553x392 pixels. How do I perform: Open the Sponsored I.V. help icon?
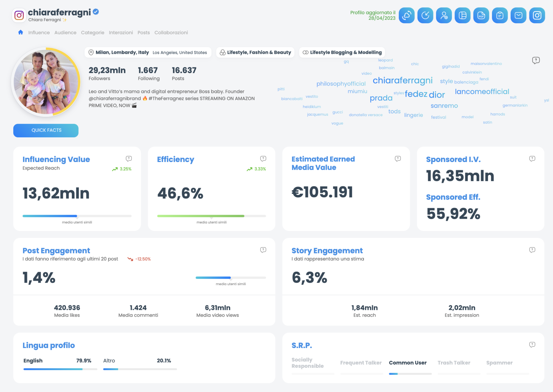pyautogui.click(x=532, y=159)
